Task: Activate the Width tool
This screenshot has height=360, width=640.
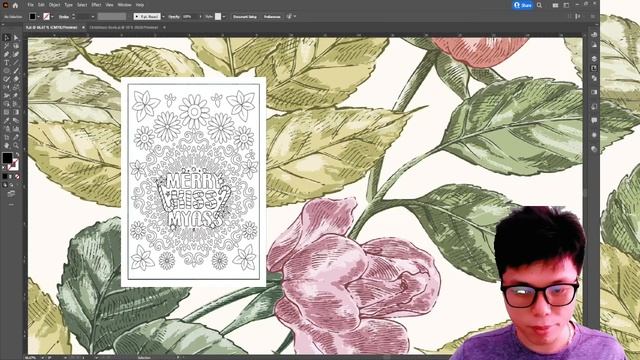Action: [7, 95]
